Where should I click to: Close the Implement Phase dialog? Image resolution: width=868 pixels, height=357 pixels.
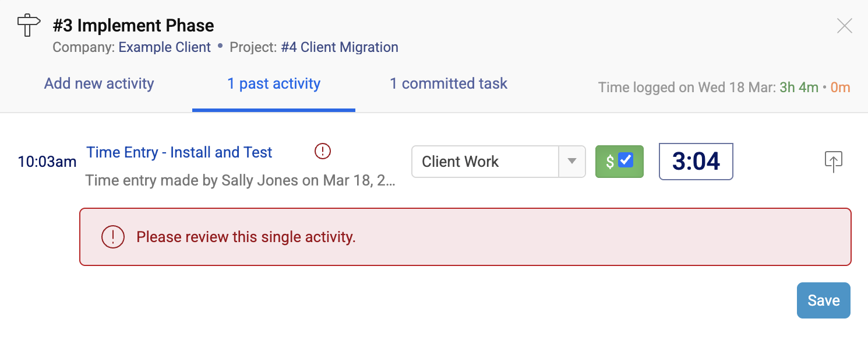click(x=844, y=26)
